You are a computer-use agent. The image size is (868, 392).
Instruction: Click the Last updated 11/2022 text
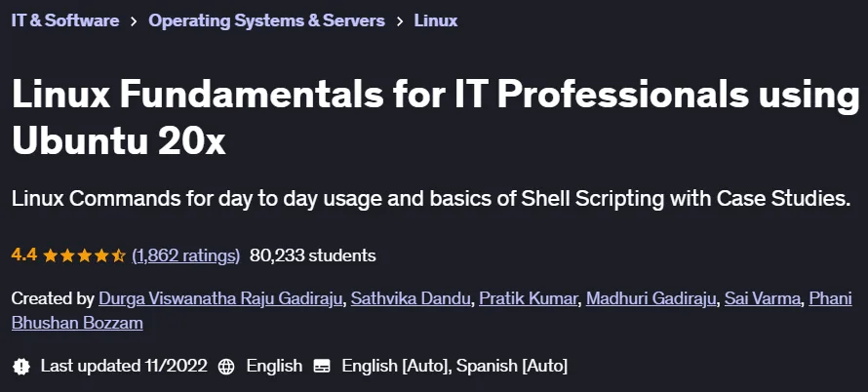point(124,366)
